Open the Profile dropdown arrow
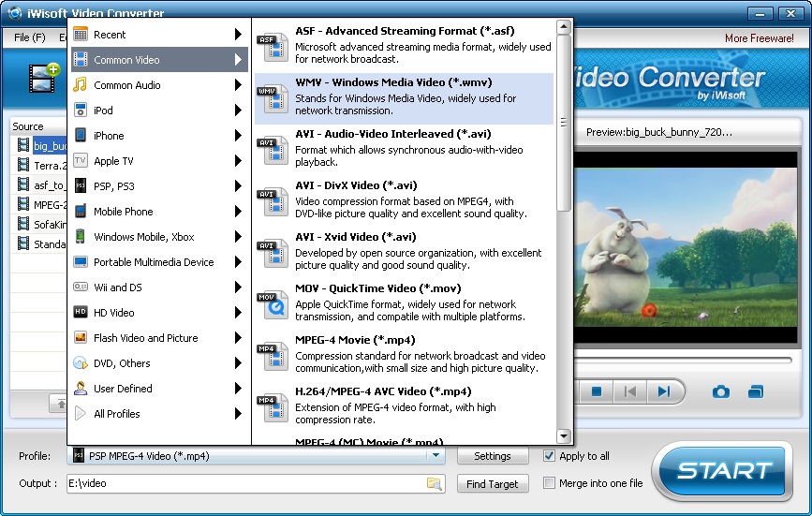Image resolution: width=812 pixels, height=516 pixels. click(435, 456)
